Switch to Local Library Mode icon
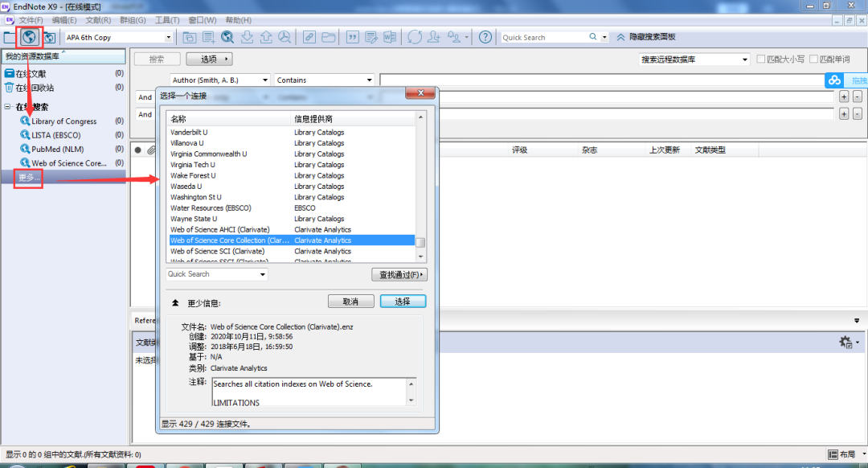This screenshot has width=868, height=468. click(10, 38)
